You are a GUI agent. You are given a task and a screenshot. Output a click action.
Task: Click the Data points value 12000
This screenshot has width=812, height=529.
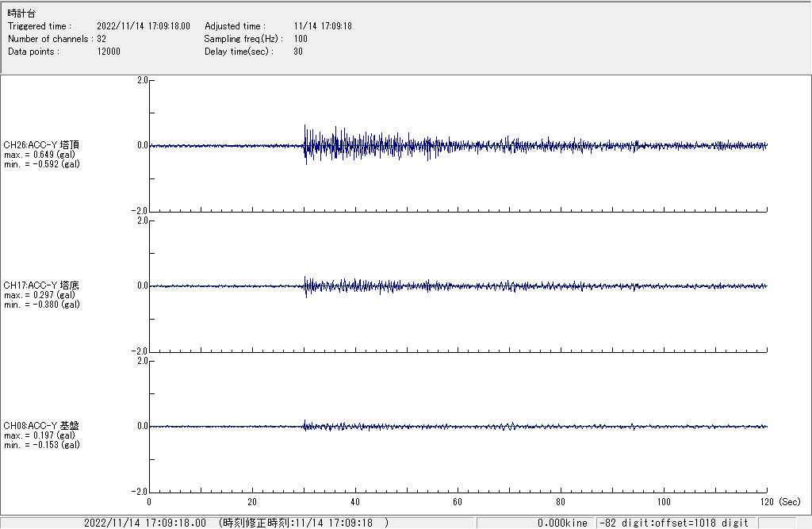click(108, 52)
